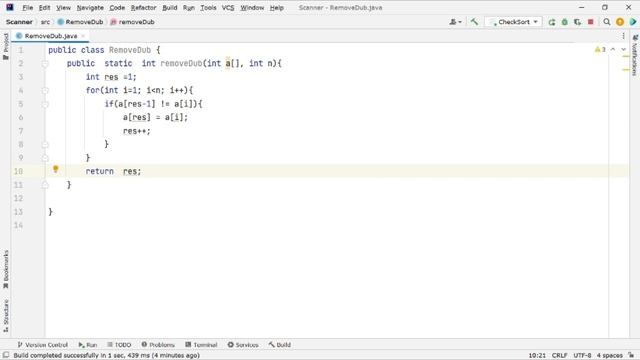
Task: Click the bottom-left tool windows quick-access icon
Action: (6, 355)
